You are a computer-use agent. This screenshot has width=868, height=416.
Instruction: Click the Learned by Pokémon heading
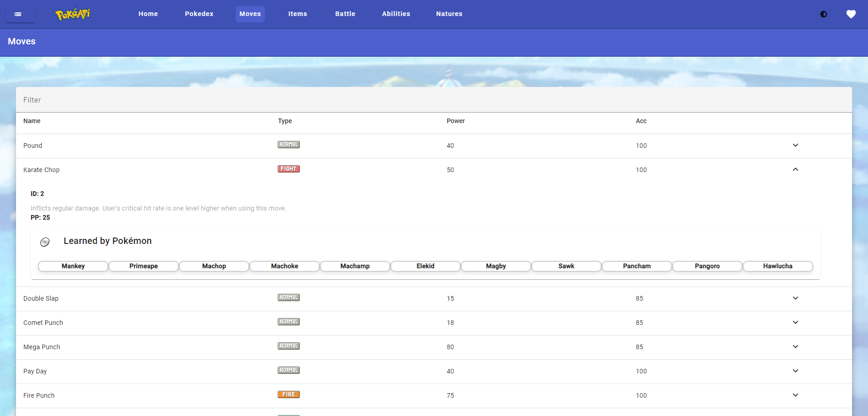point(108,241)
